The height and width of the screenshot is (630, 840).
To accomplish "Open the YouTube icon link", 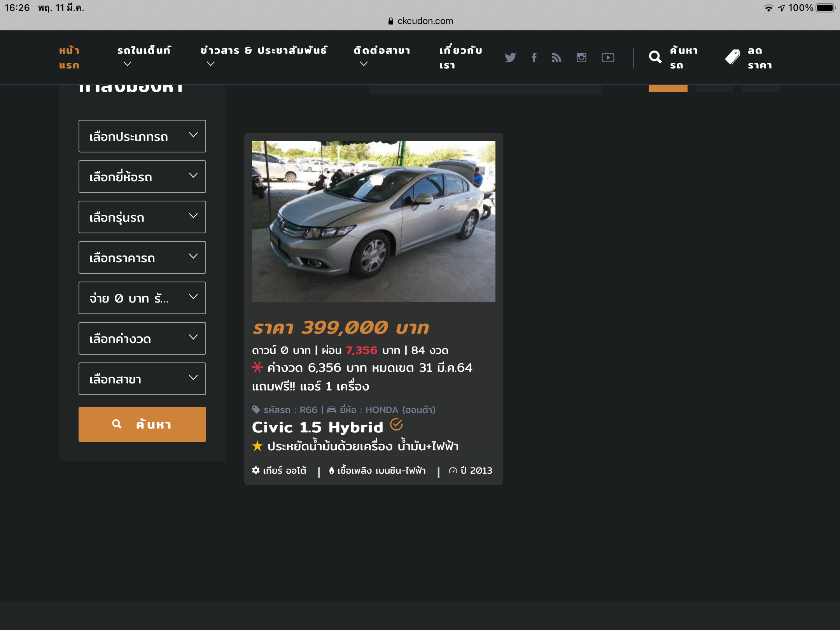I will [x=608, y=58].
